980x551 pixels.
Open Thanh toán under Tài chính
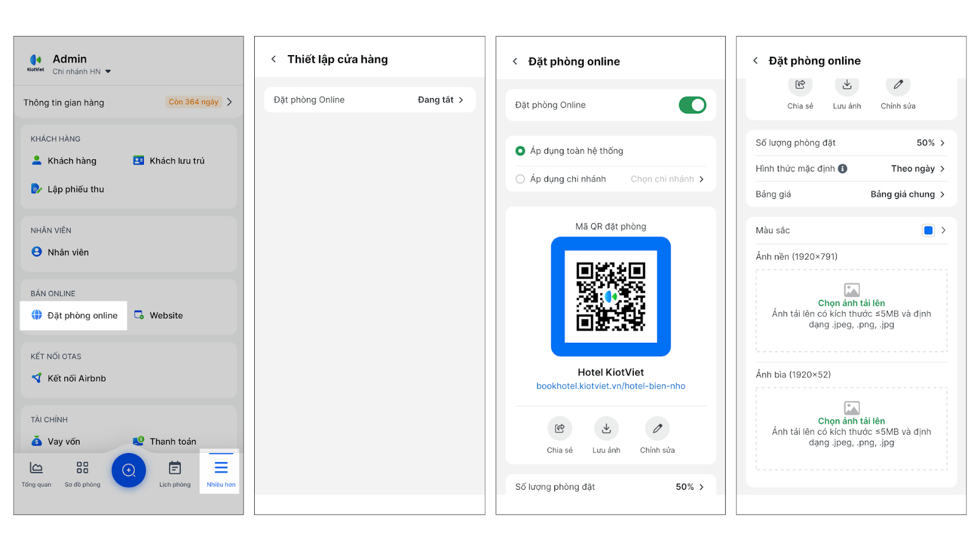[165, 441]
